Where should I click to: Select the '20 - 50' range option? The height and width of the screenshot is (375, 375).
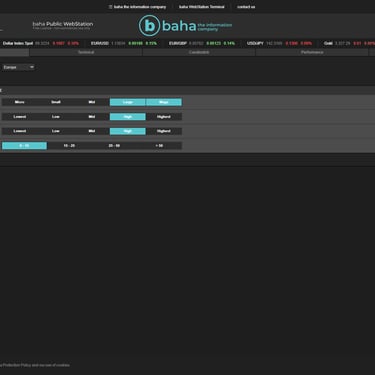pos(114,146)
